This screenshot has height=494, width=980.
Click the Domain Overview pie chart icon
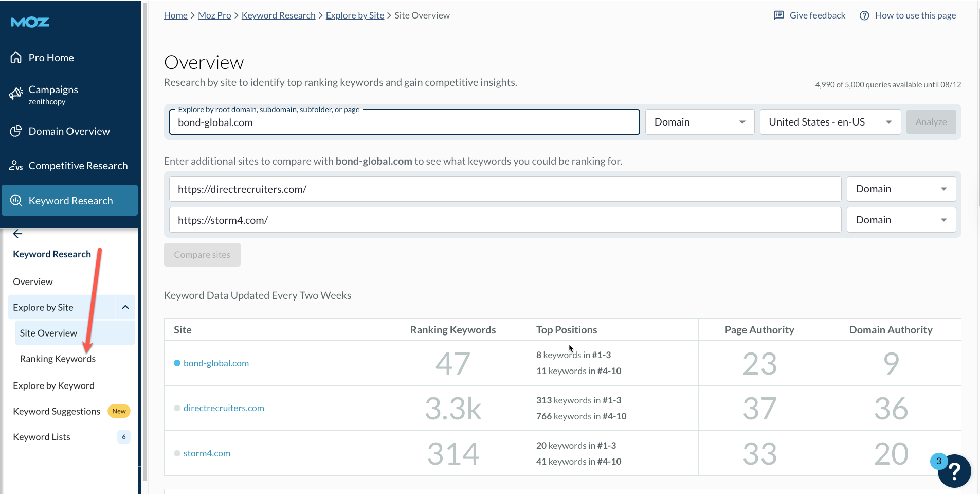click(x=16, y=131)
